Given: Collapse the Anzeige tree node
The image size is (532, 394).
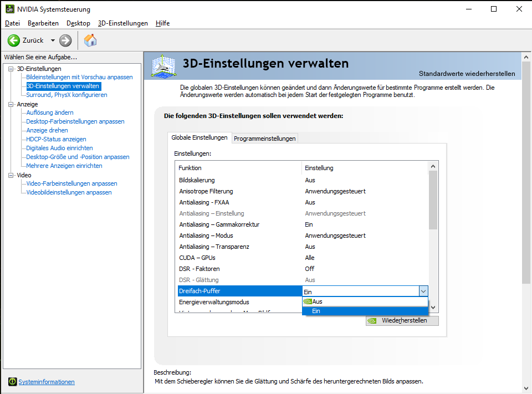Looking at the screenshot, I should point(11,104).
